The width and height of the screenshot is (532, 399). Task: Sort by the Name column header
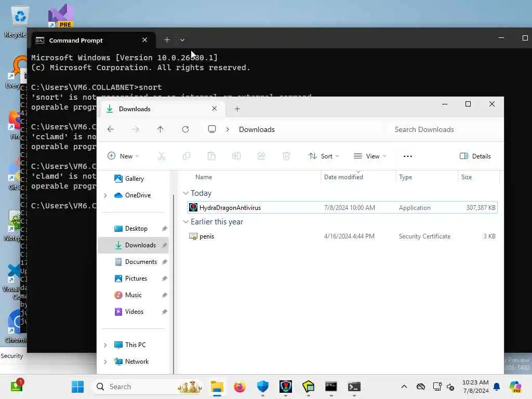point(204,177)
